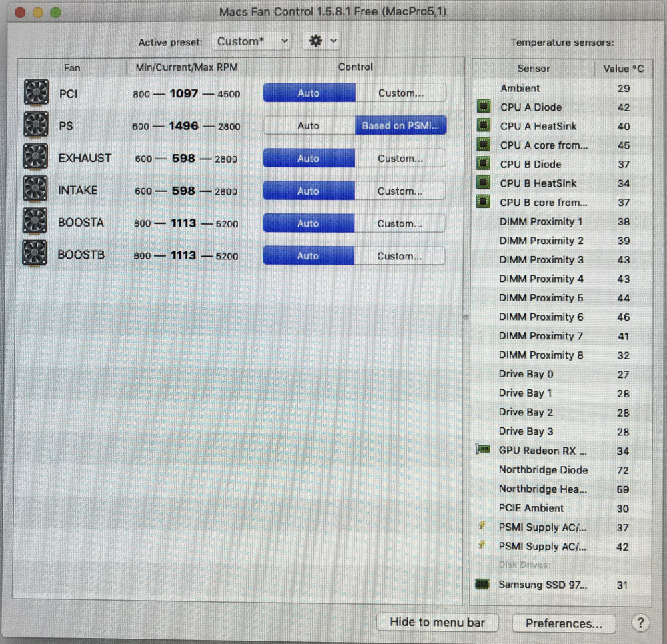Click Hide to menu bar button
Screen dimensions: 667x644
click(438, 622)
